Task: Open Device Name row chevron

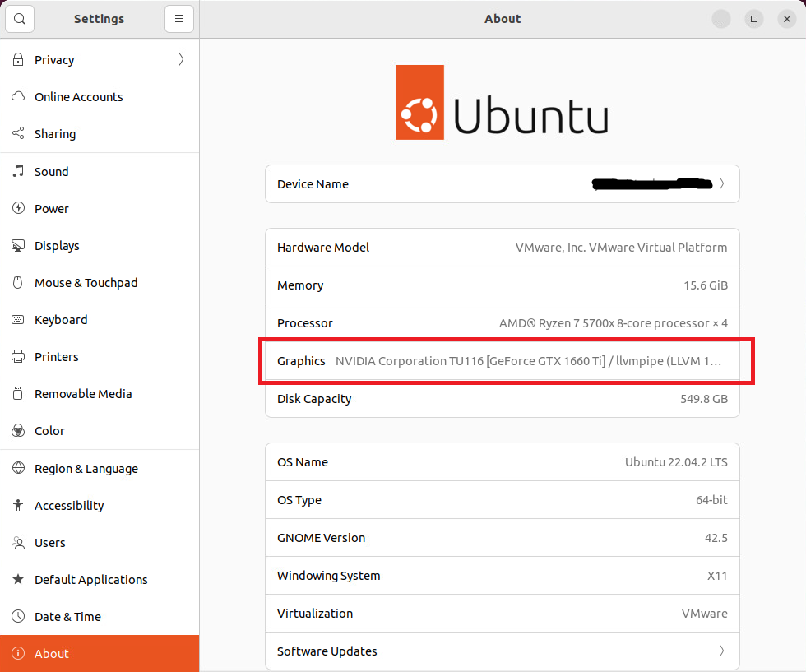Action: tap(722, 183)
